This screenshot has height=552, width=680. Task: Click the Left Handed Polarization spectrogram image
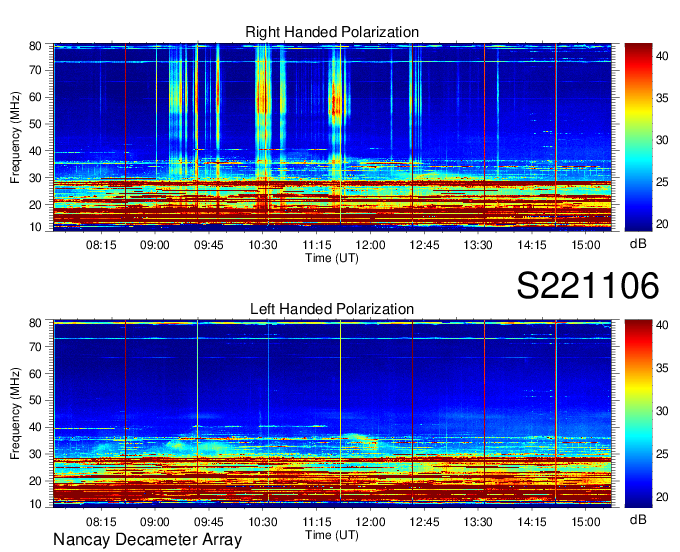(x=332, y=414)
